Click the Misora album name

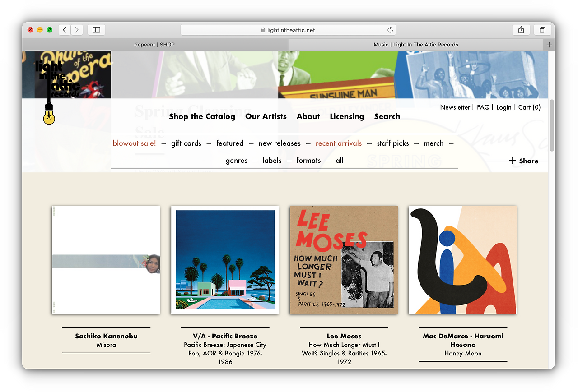pos(106,345)
